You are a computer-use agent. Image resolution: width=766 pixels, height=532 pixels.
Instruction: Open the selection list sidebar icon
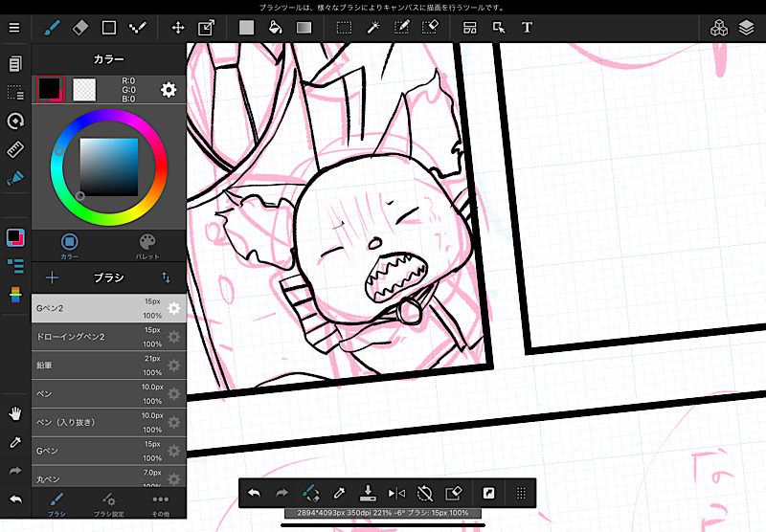point(15,92)
